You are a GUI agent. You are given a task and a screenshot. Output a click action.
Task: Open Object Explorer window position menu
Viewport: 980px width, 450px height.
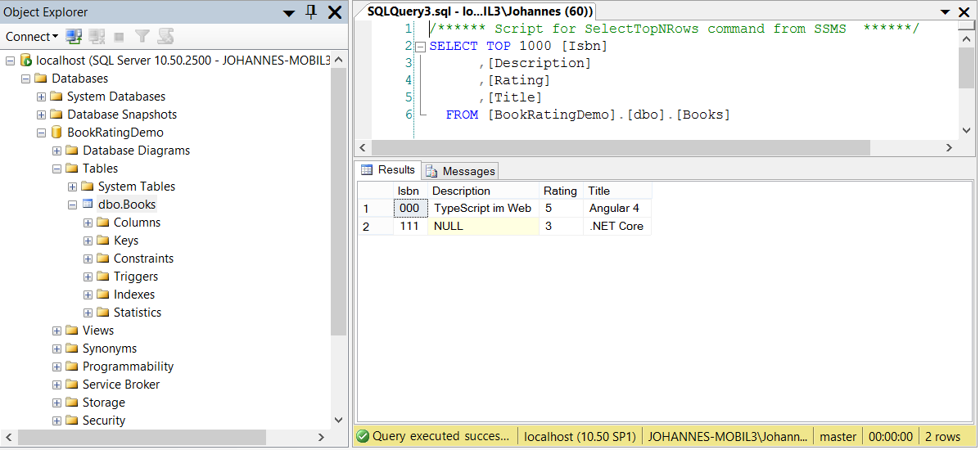288,12
